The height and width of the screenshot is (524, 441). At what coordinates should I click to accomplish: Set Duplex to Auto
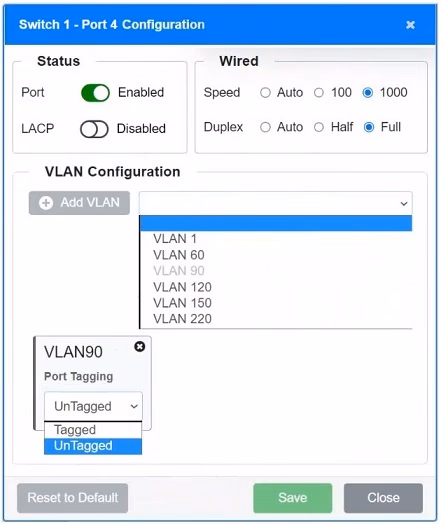(265, 127)
